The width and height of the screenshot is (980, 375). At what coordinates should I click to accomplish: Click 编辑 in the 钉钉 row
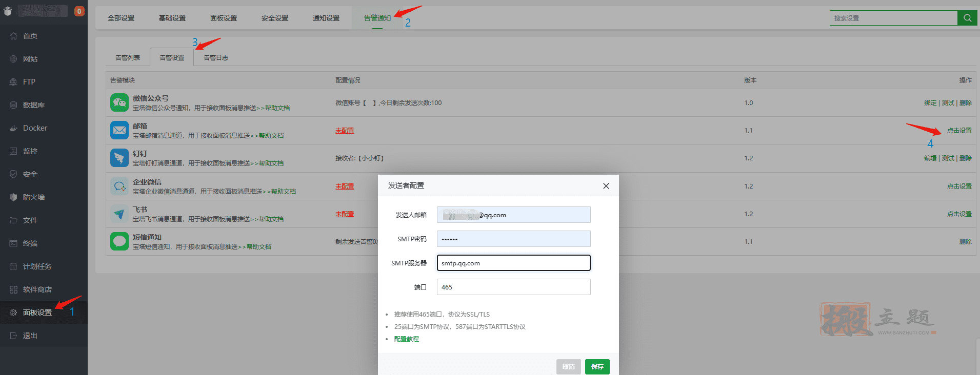point(930,158)
